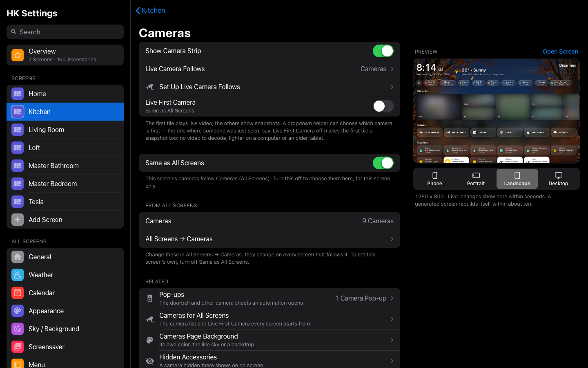Open the General settings icon
Image resolution: width=588 pixels, height=368 pixels.
(x=18, y=257)
